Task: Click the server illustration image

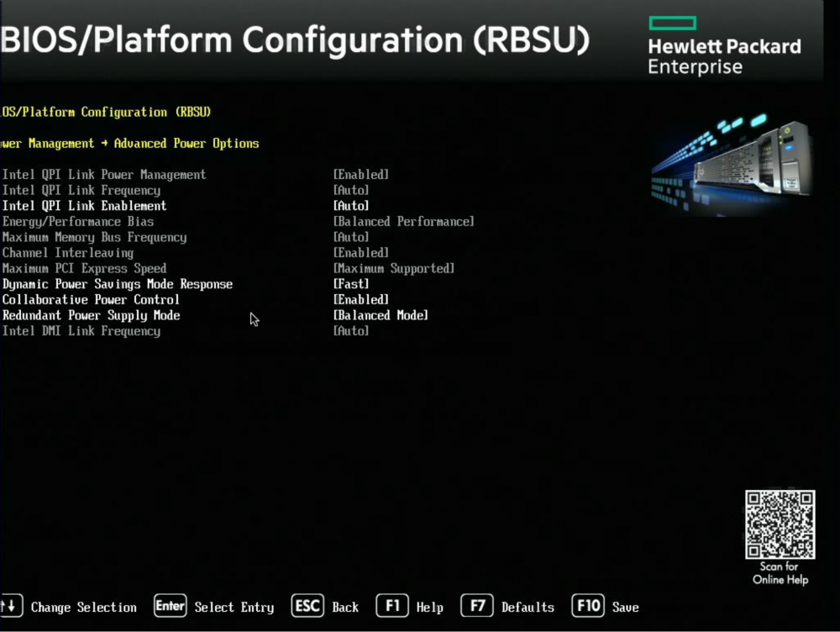Action: 732,164
